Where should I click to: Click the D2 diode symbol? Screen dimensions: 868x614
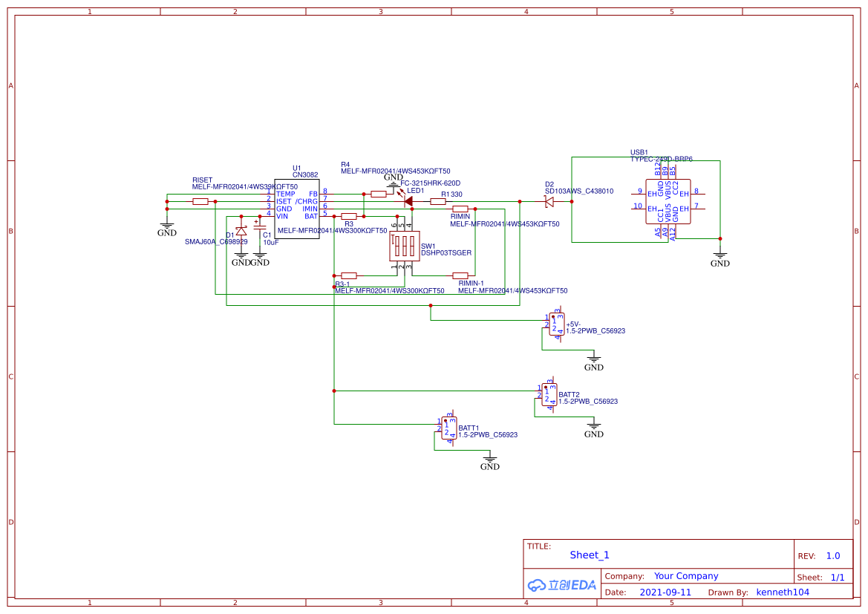pos(549,203)
